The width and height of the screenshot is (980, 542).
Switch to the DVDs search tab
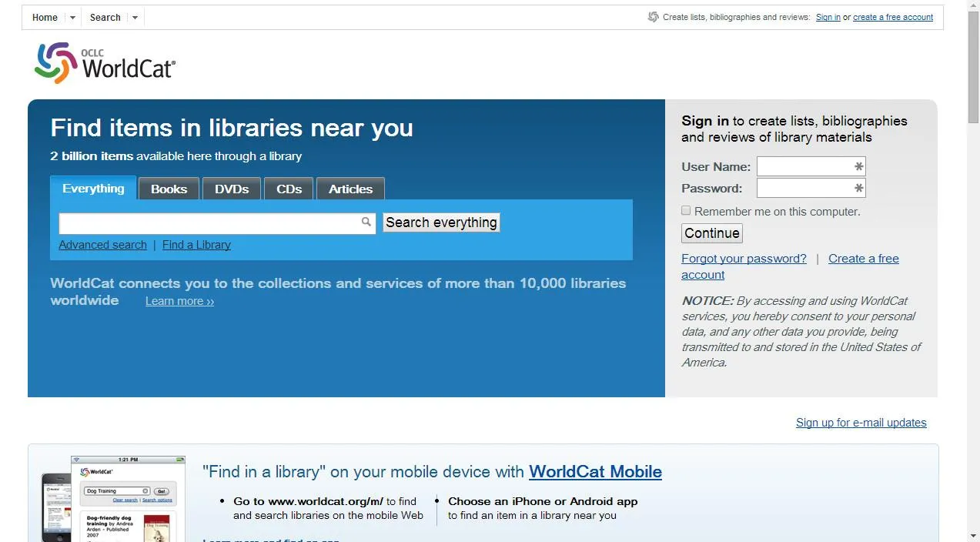(231, 188)
